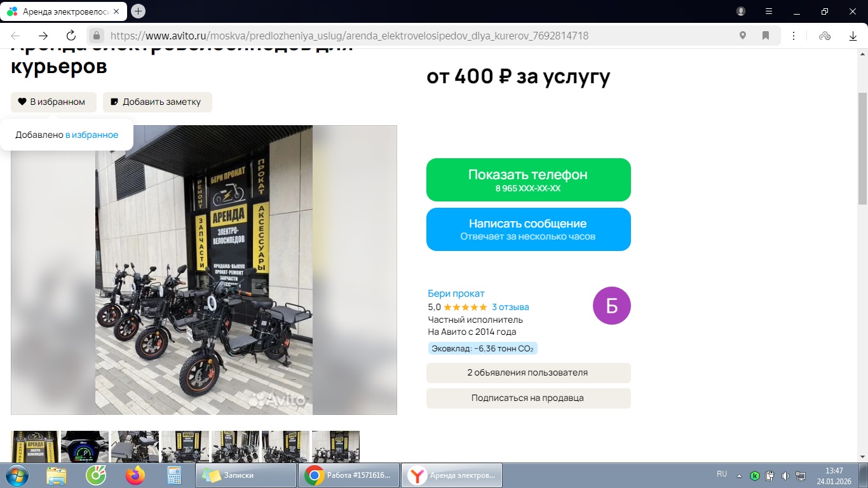The width and height of the screenshot is (868, 488).
Task: Open the green circular app in taskbar
Action: pyautogui.click(x=96, y=475)
